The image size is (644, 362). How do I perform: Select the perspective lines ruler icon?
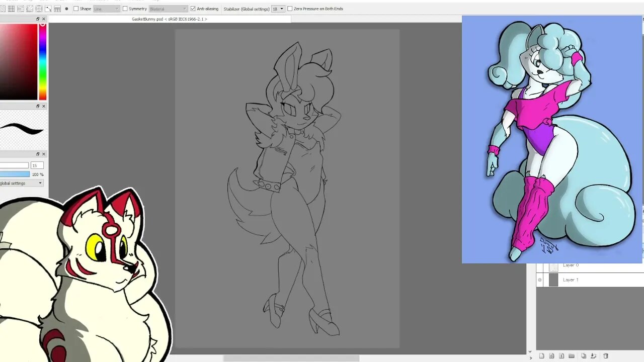click(21, 9)
